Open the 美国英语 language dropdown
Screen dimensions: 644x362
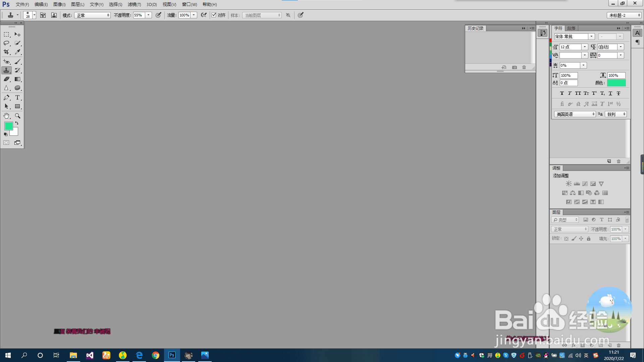click(x=575, y=114)
